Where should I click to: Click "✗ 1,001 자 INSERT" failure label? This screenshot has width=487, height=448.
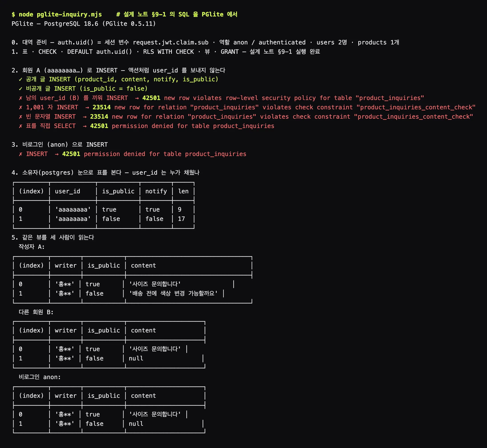[48, 107]
